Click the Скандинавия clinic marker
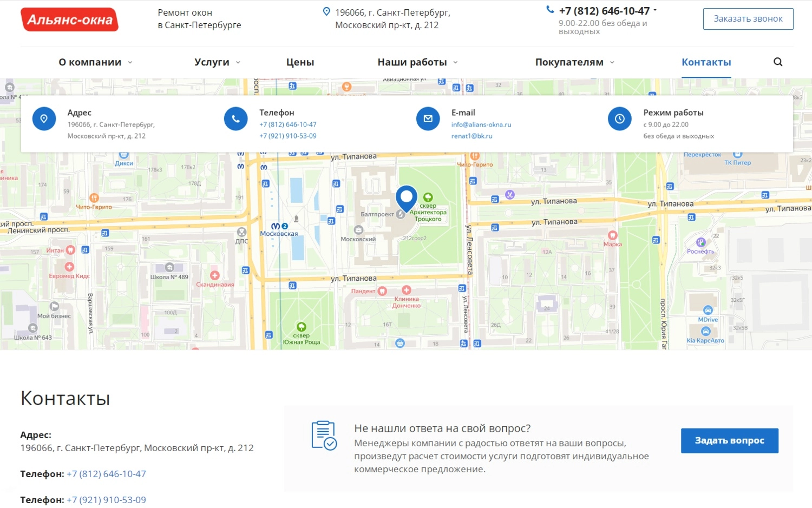The height and width of the screenshot is (508, 812). click(x=215, y=275)
